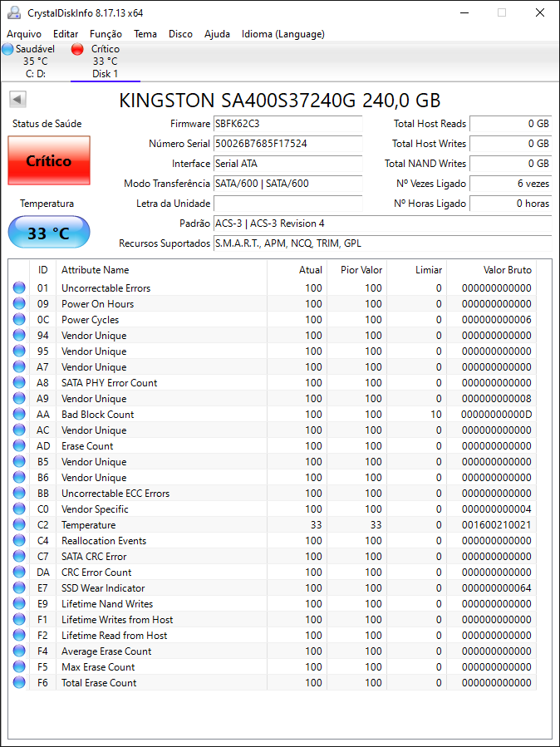The width and height of the screenshot is (560, 747).
Task: Close the CrystalDiskInfo window
Action: [x=539, y=12]
